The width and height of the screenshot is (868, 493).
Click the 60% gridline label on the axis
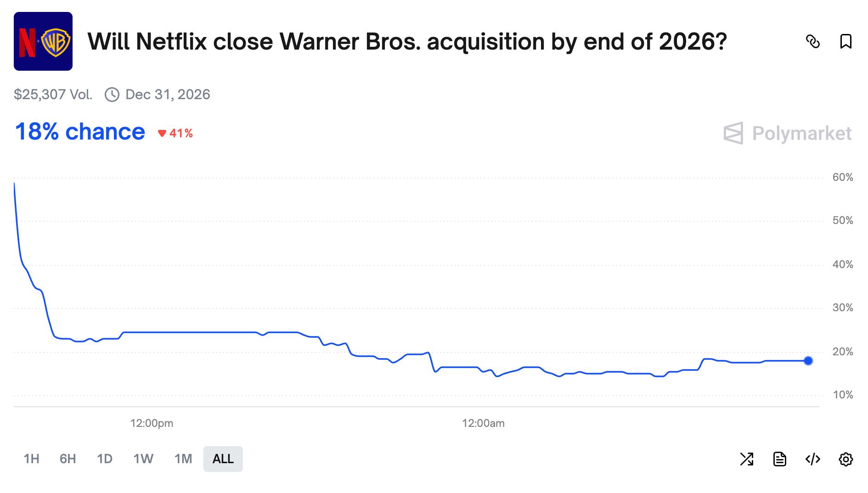[843, 176]
